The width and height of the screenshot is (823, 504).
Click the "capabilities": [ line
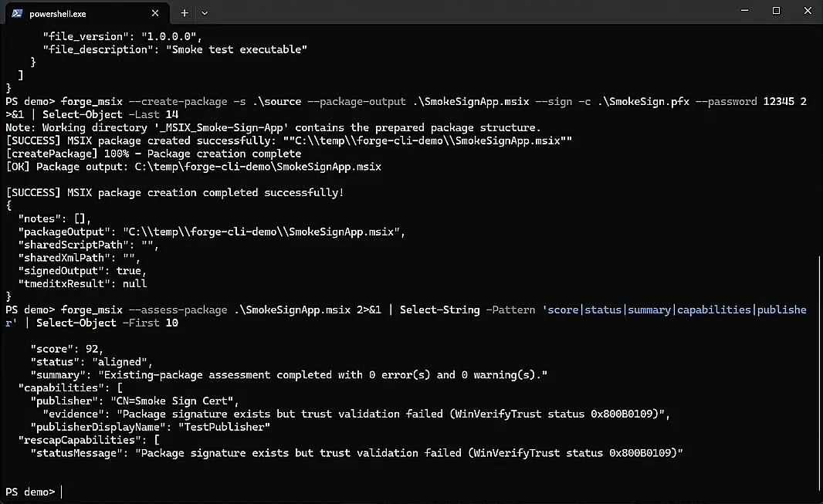tap(70, 388)
